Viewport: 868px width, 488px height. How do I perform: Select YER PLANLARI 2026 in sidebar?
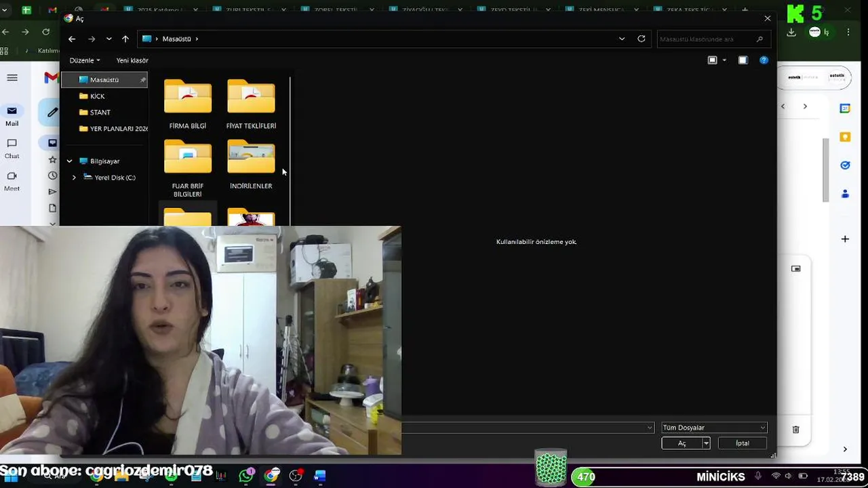point(113,129)
